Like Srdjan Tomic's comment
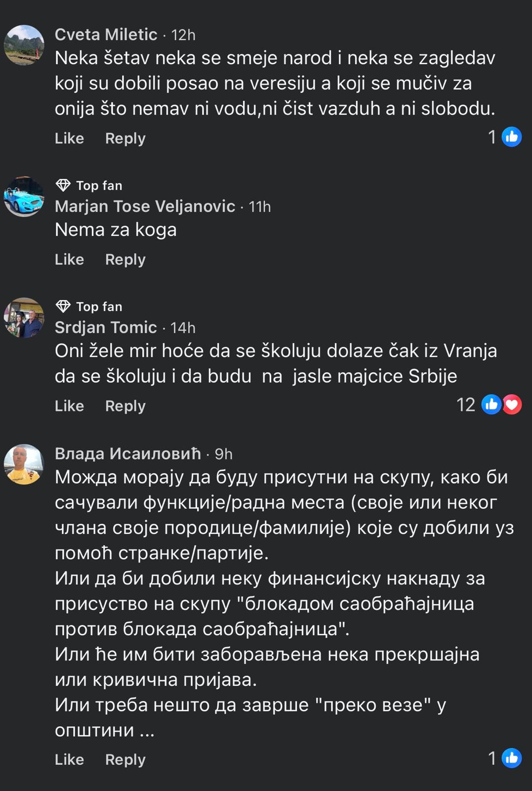Viewport: 532px width, 791px height. point(69,406)
